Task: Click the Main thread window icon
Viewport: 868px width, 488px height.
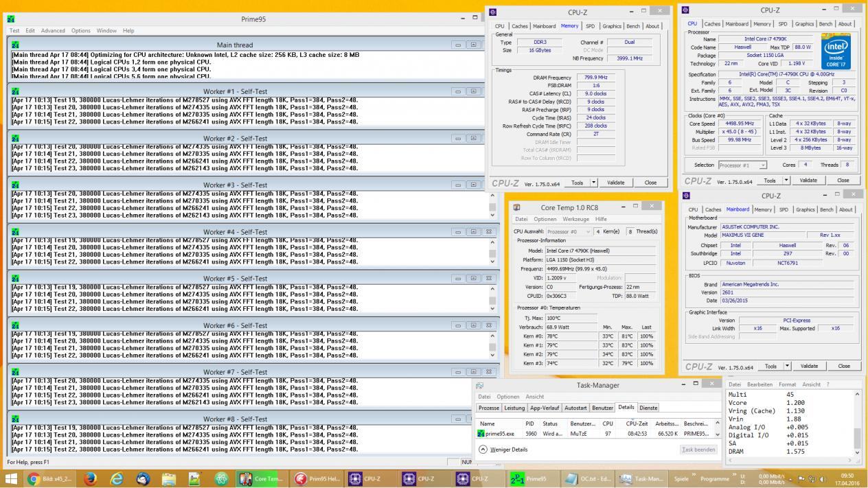Action: 15,45
